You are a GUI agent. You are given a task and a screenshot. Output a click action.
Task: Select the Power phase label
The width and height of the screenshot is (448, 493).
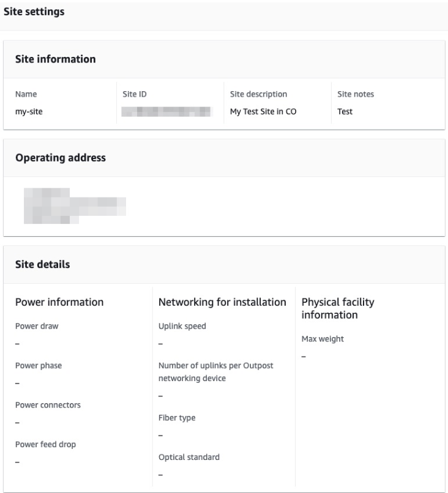click(38, 366)
